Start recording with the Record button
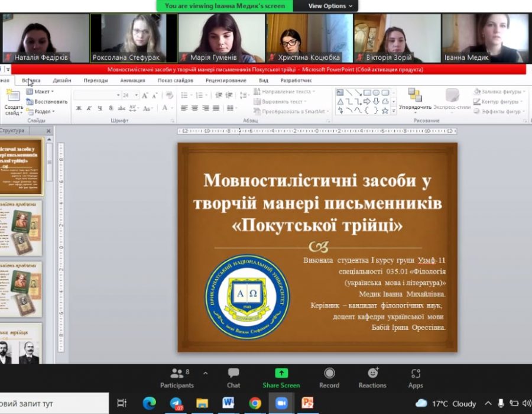Image resolution: width=532 pixels, height=414 pixels. (329, 377)
